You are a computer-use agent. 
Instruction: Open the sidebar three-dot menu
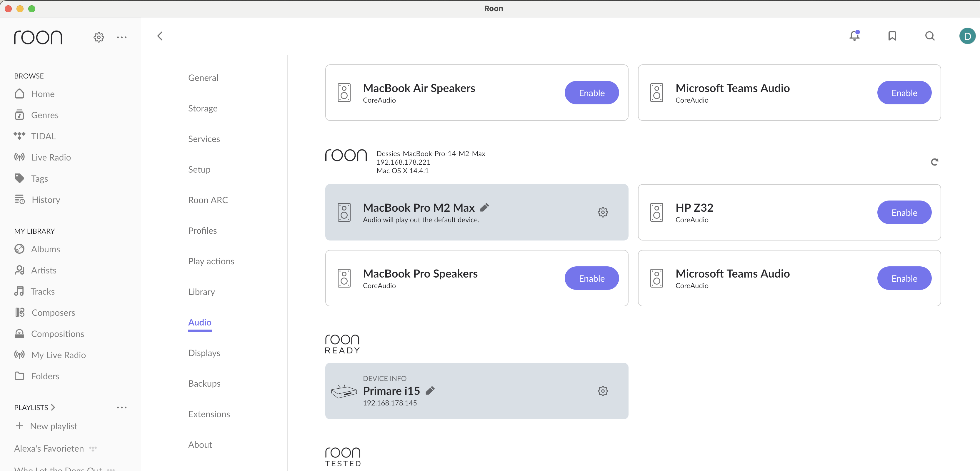tap(122, 37)
